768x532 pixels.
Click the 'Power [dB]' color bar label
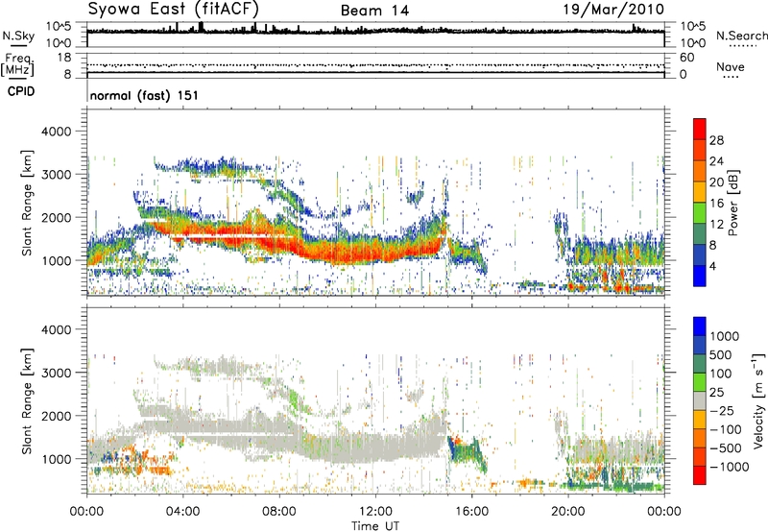click(732, 204)
